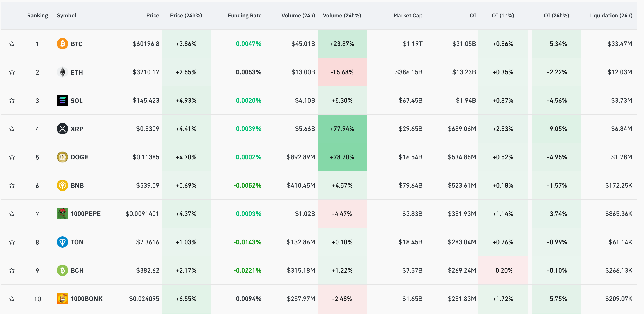Click BNB funding rate -0.0052%
644x314 pixels.
coord(247,185)
